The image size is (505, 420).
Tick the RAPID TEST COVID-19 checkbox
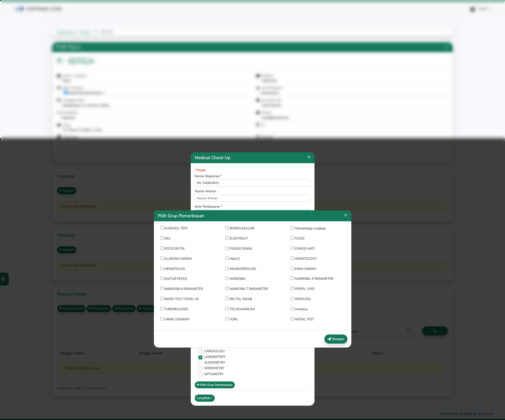pyautogui.click(x=162, y=299)
